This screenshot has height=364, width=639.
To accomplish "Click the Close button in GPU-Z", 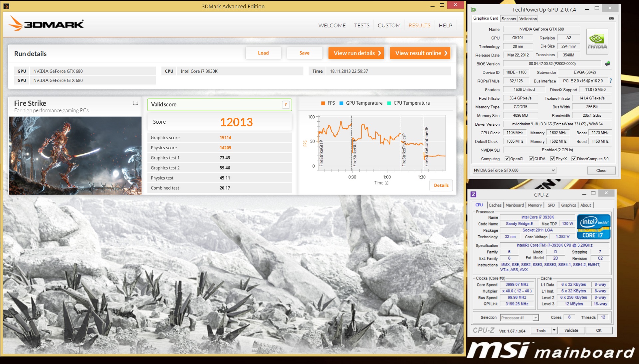I will click(601, 171).
